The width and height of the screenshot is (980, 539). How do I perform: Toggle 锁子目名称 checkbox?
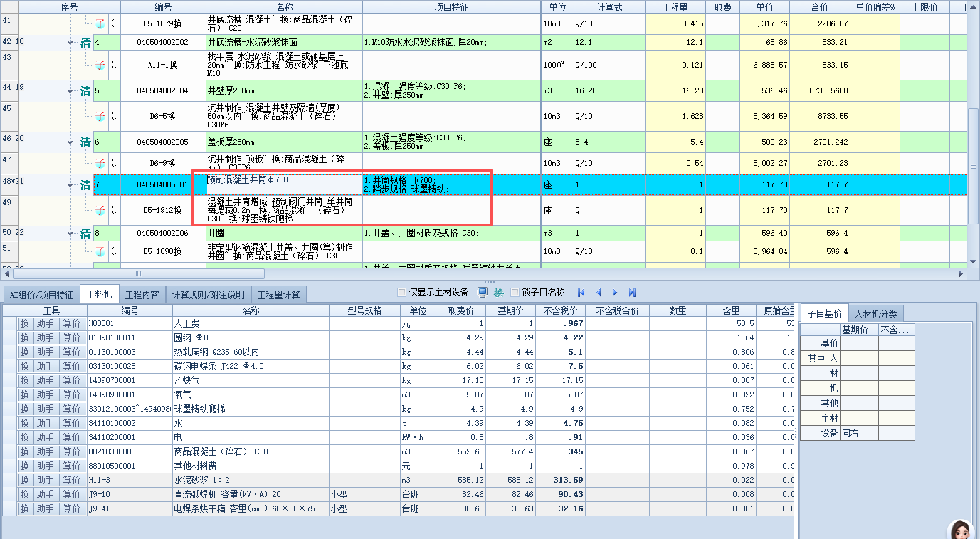click(515, 292)
